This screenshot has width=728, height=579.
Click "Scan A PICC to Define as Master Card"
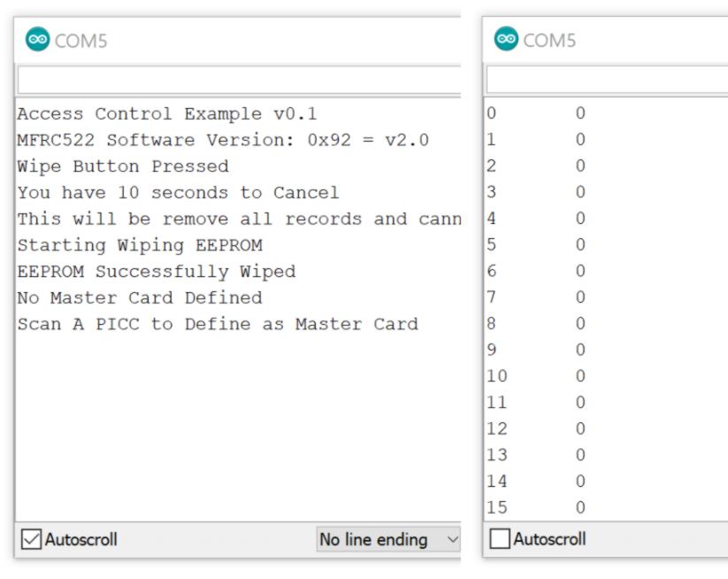[x=217, y=324]
